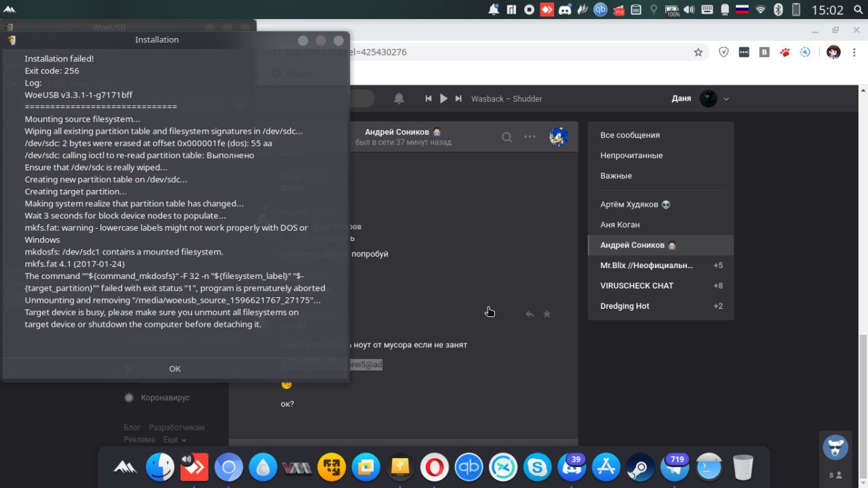
Task: Open the notifications bell in top panel
Action: coord(493,10)
